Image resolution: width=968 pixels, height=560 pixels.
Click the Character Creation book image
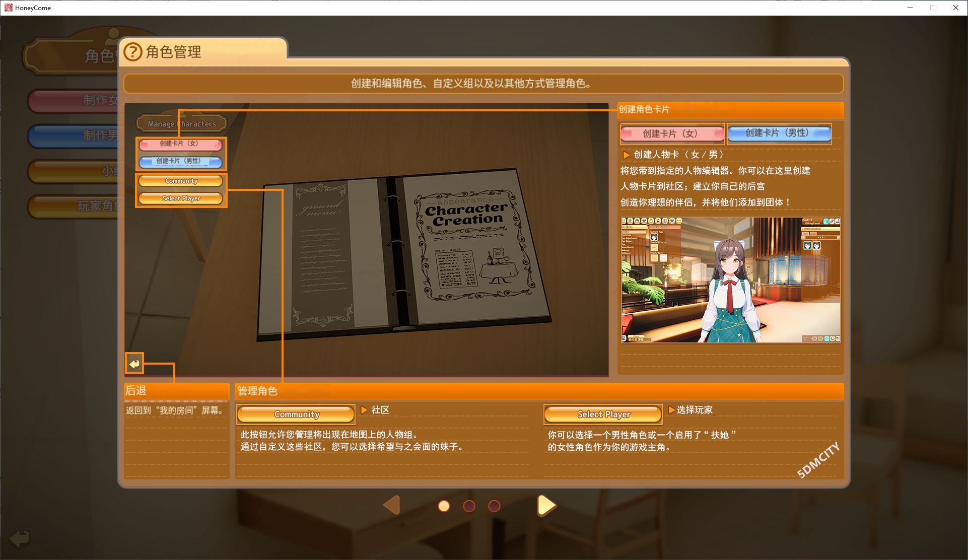(x=404, y=255)
